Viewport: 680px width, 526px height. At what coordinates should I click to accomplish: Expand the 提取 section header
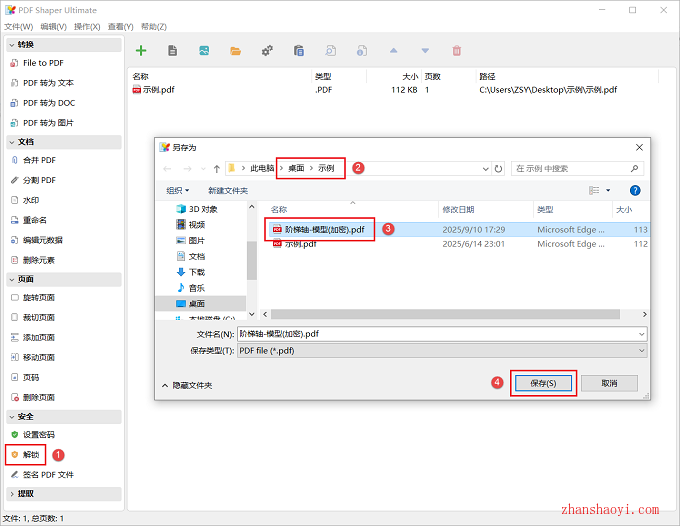64,493
